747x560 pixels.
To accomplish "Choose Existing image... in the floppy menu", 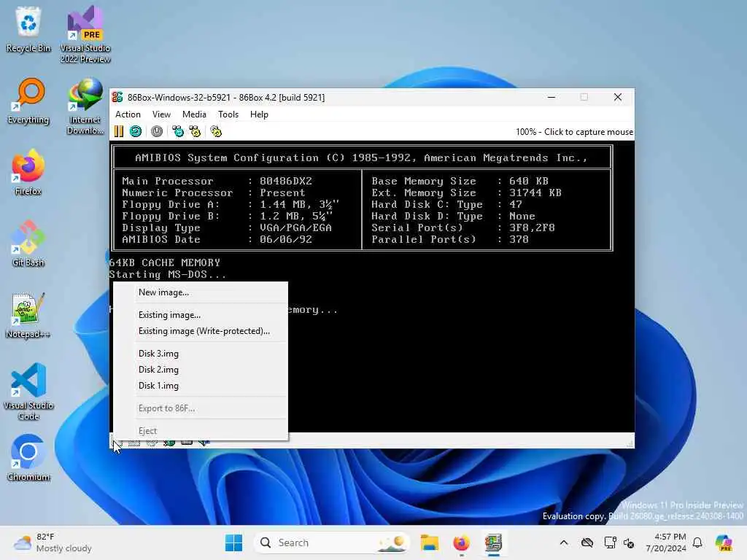I will pos(201,315).
